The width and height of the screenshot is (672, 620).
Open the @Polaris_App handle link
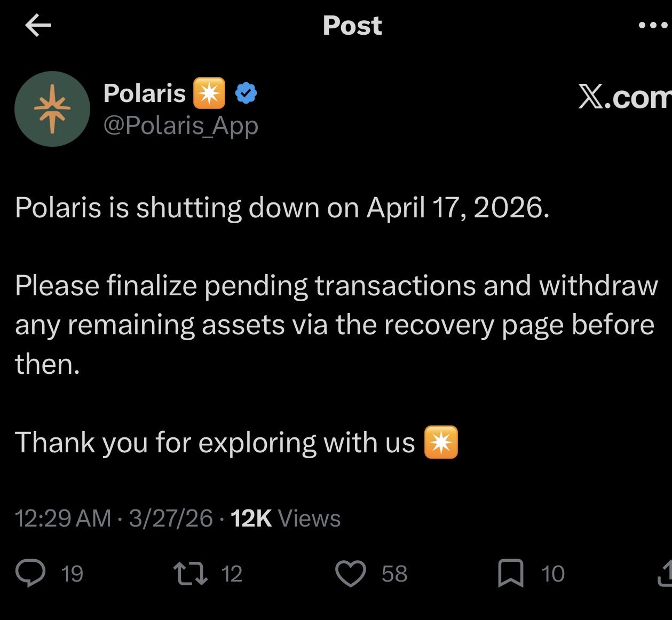tap(180, 125)
